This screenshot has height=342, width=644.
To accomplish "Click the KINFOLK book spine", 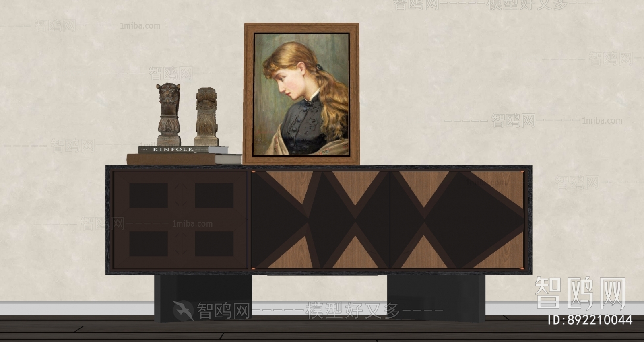I will 173,150.
